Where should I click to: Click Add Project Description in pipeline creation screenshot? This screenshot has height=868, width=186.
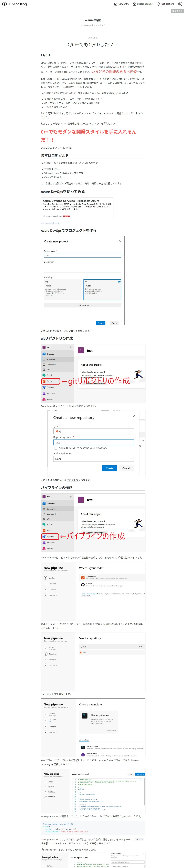click(x=95, y=533)
